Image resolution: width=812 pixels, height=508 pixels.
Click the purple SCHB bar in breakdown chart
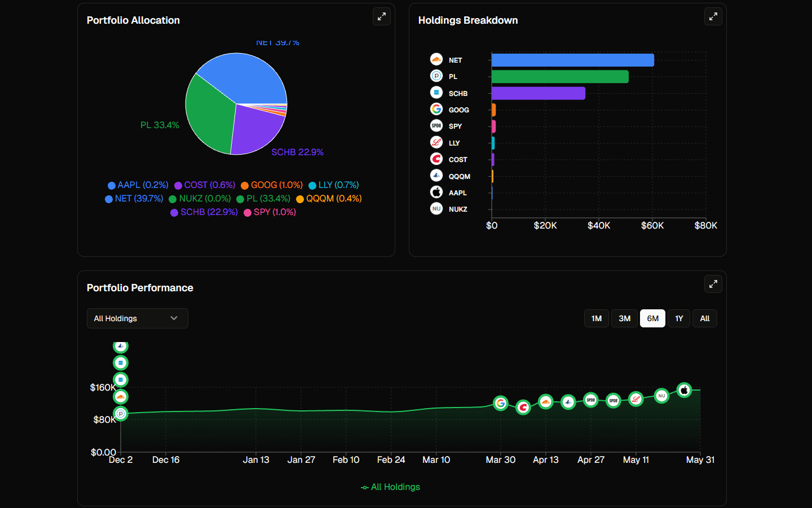pyautogui.click(x=539, y=93)
